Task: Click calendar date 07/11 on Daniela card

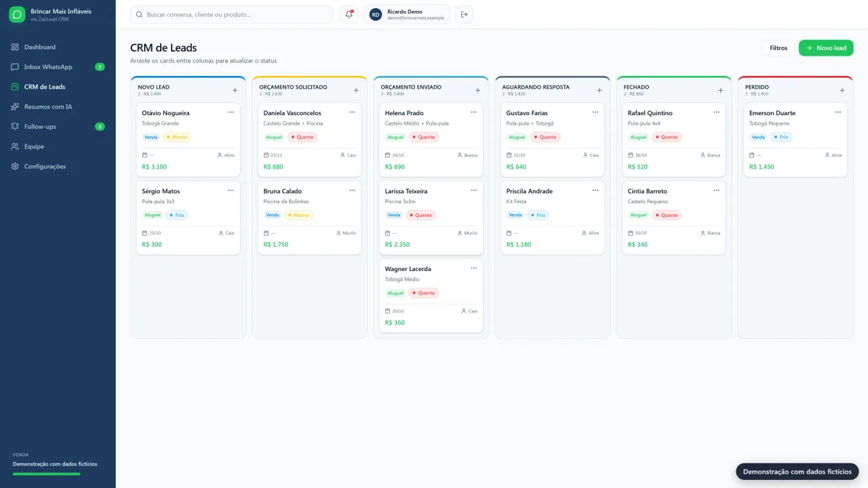Action: click(x=273, y=155)
